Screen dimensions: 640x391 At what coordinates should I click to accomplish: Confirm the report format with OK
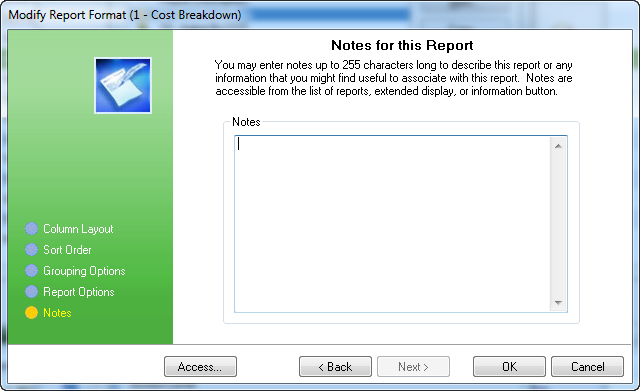point(509,367)
